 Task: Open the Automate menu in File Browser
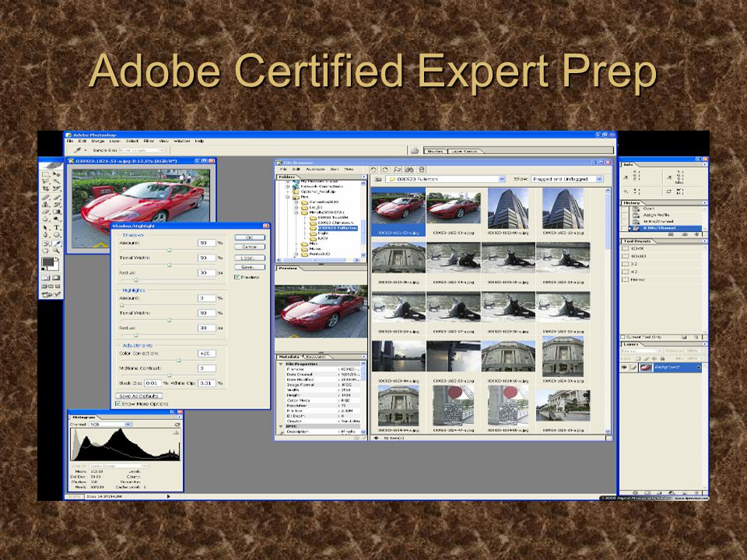(x=315, y=169)
